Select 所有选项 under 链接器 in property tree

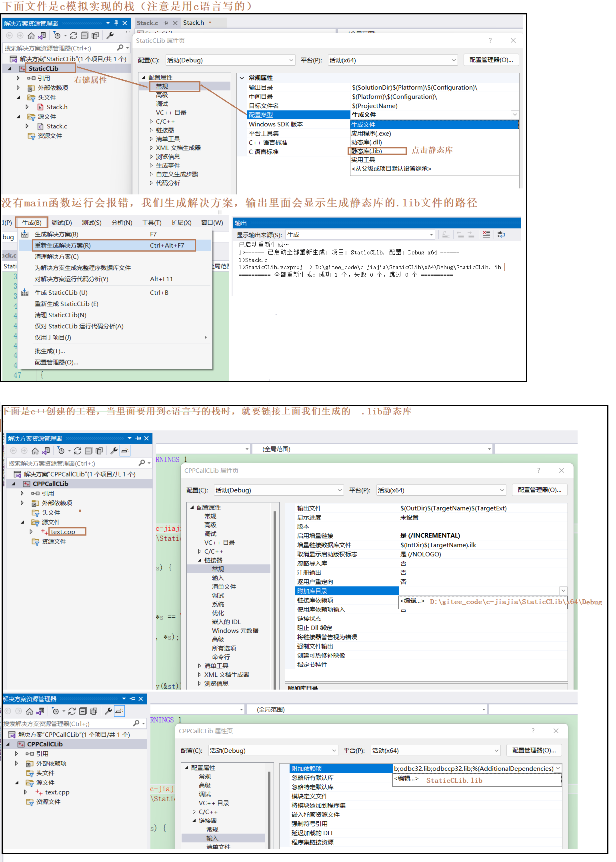tap(224, 648)
